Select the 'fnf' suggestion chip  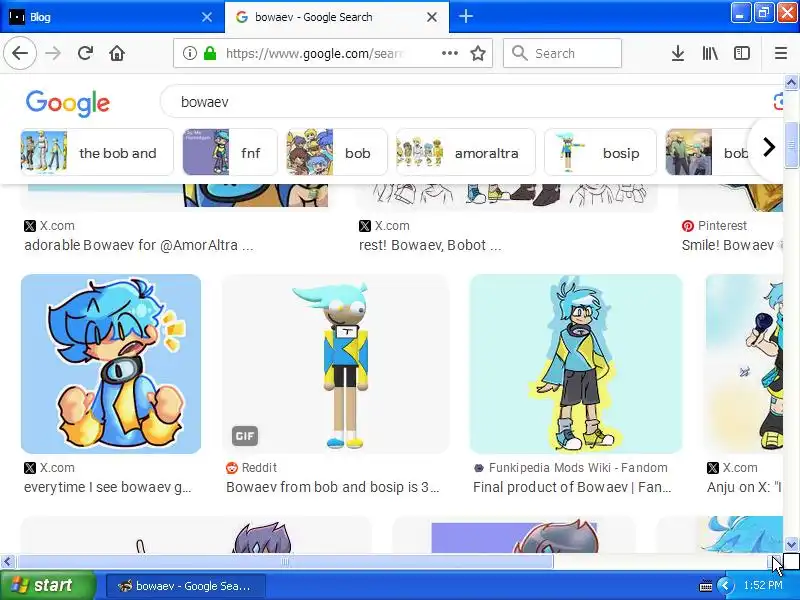pos(230,153)
